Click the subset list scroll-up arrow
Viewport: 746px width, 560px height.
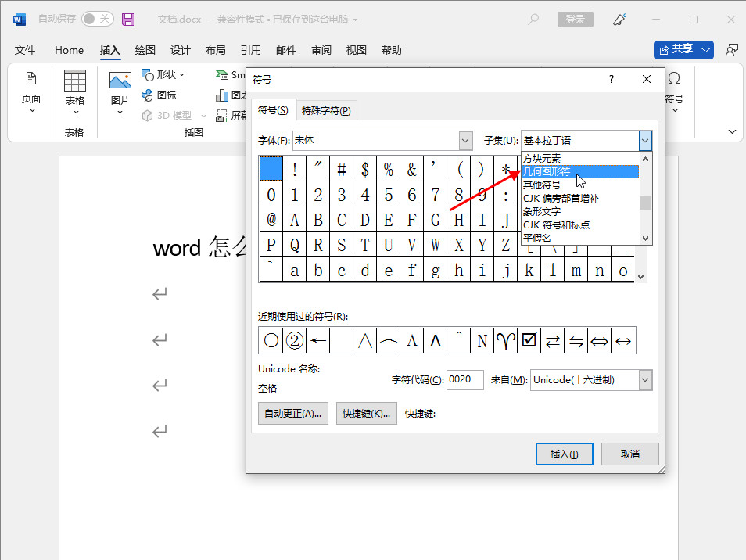pos(646,159)
